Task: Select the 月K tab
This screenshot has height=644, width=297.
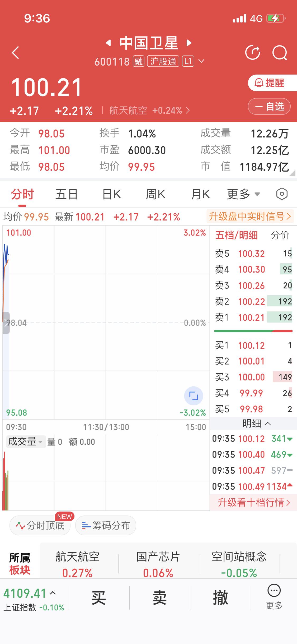Action: tap(201, 194)
